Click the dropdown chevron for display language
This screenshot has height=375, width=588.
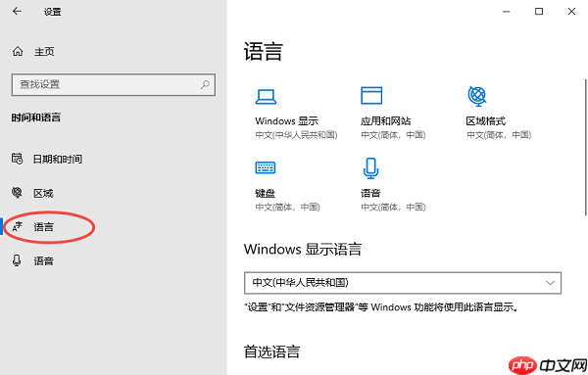pos(550,283)
